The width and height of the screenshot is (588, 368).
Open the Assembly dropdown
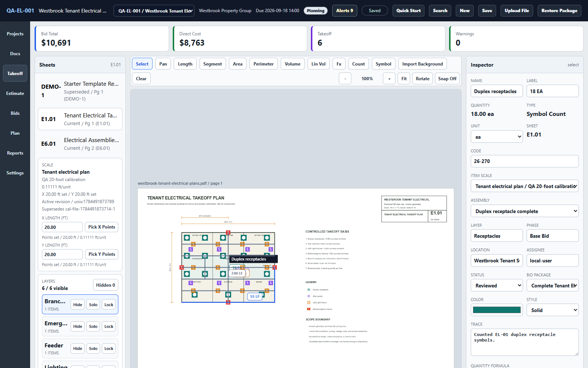tap(524, 211)
